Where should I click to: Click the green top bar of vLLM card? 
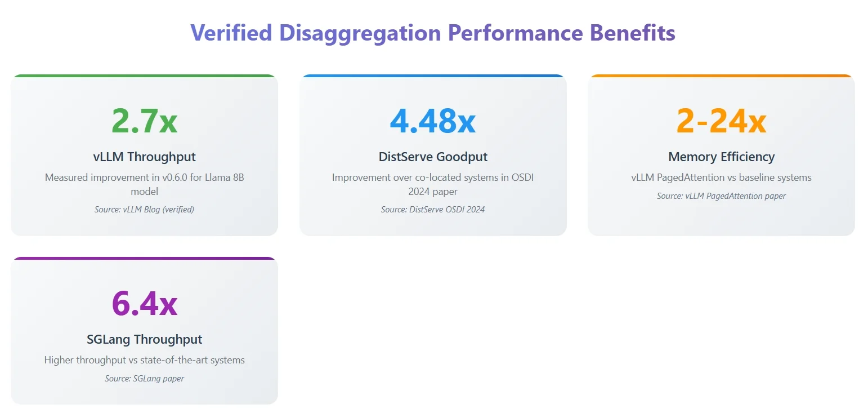(x=145, y=76)
